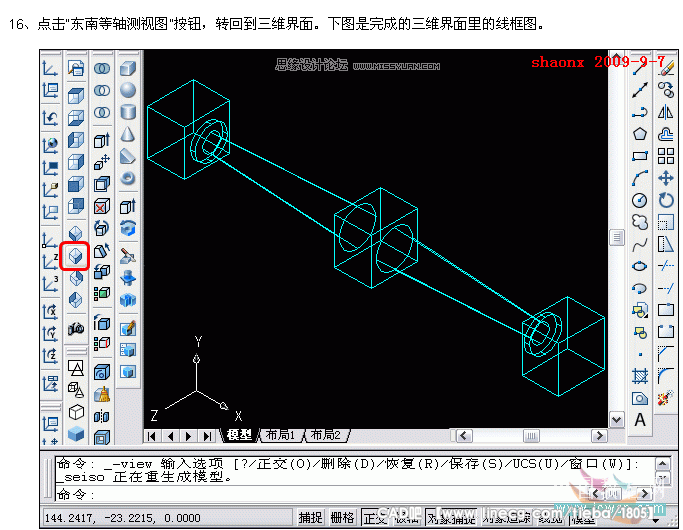Toggle 正交 ortho mode in status bar

(374, 518)
